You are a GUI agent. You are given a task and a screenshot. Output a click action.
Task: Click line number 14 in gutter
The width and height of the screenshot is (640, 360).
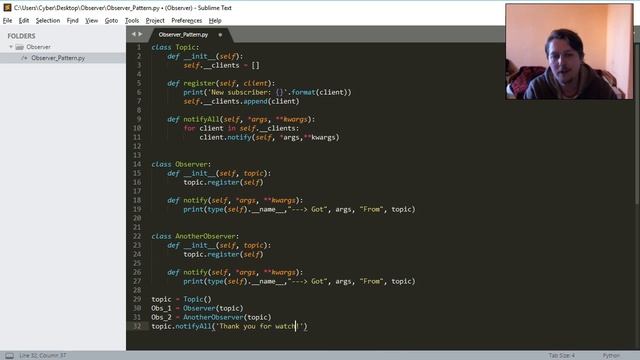(137, 164)
